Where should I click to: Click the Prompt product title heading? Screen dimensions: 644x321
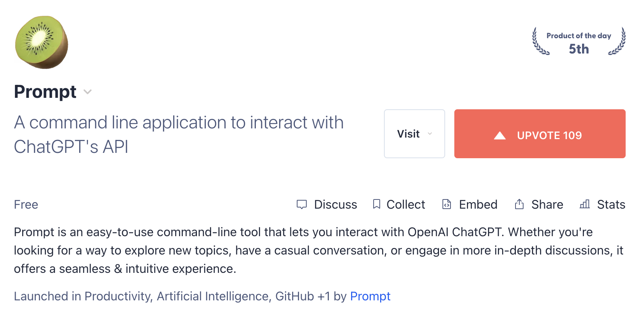pyautogui.click(x=45, y=92)
